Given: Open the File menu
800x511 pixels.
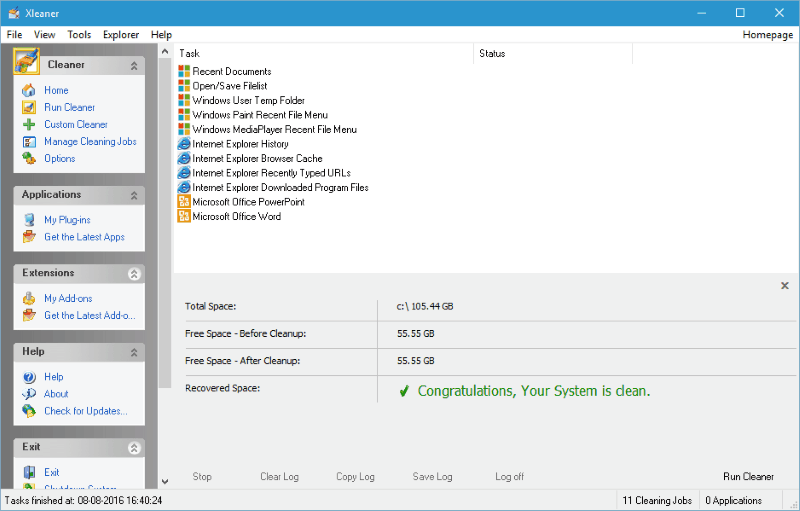Looking at the screenshot, I should coord(14,35).
